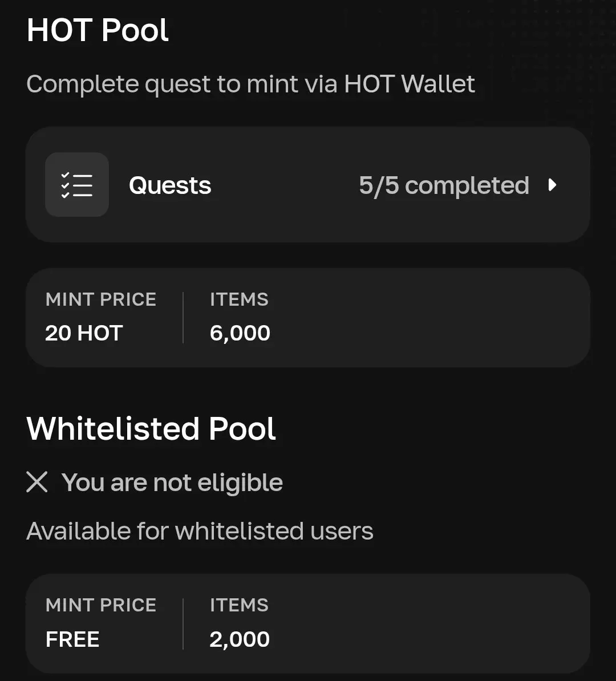The image size is (616, 681).
Task: Click the Whitelisted Pool heading
Action: point(151,429)
